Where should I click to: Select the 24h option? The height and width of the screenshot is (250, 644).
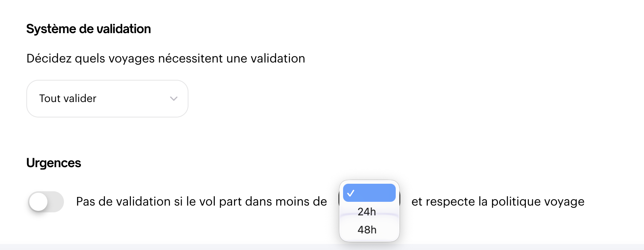[x=367, y=212]
